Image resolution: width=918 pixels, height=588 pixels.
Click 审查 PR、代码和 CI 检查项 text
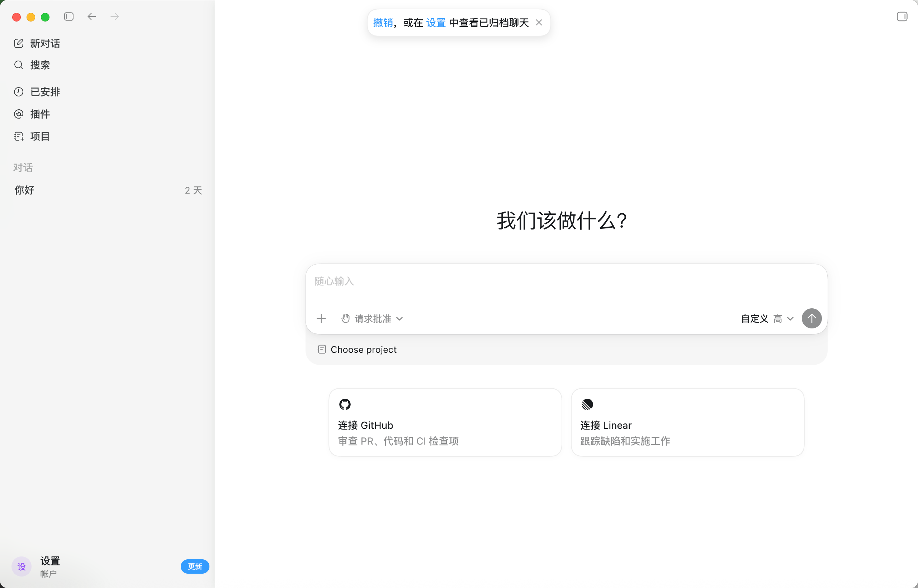coord(398,441)
